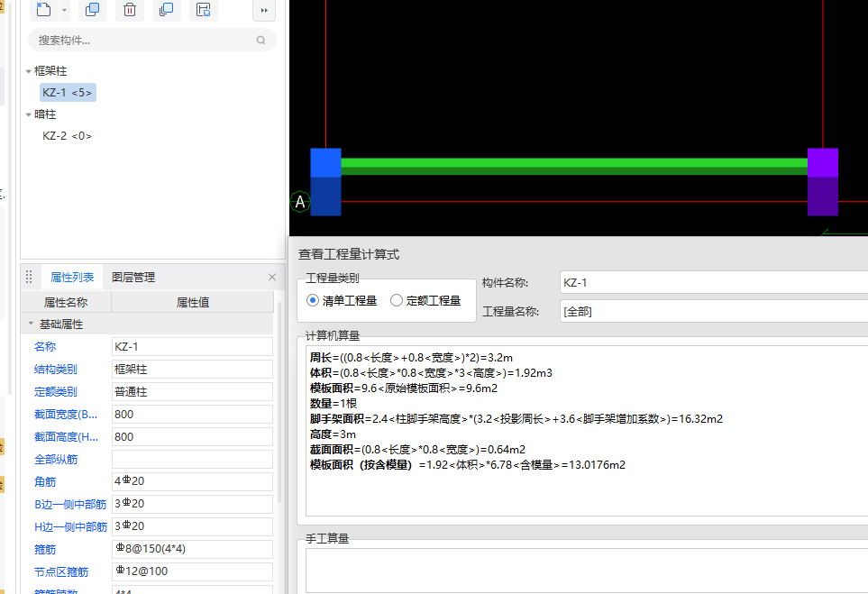Click the Copy component icon
This screenshot has height=594, width=868.
click(93, 9)
